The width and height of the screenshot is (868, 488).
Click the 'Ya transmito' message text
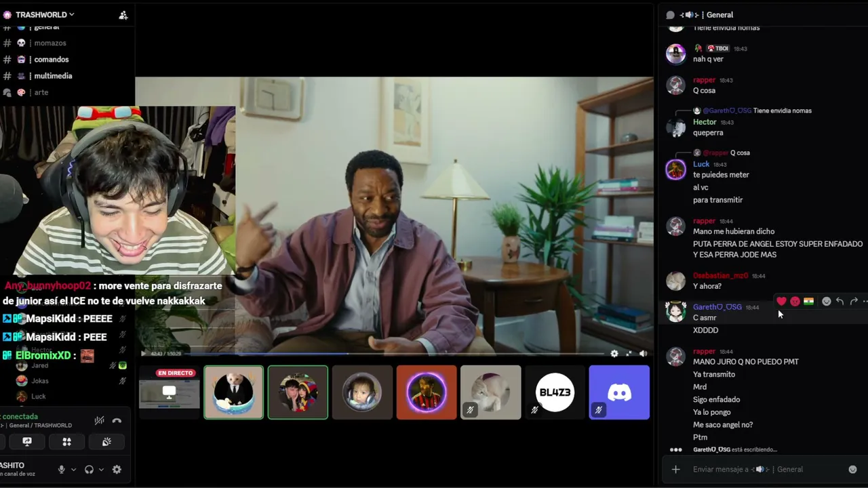tap(714, 374)
